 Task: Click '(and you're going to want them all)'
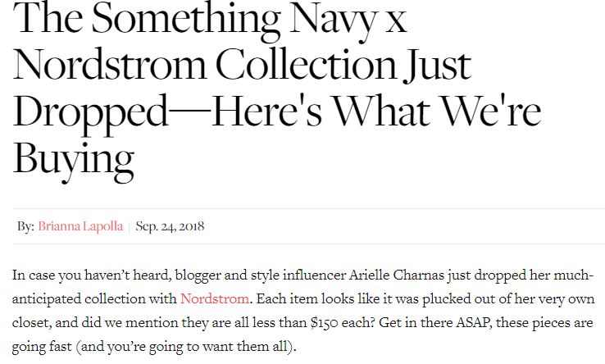(x=184, y=347)
